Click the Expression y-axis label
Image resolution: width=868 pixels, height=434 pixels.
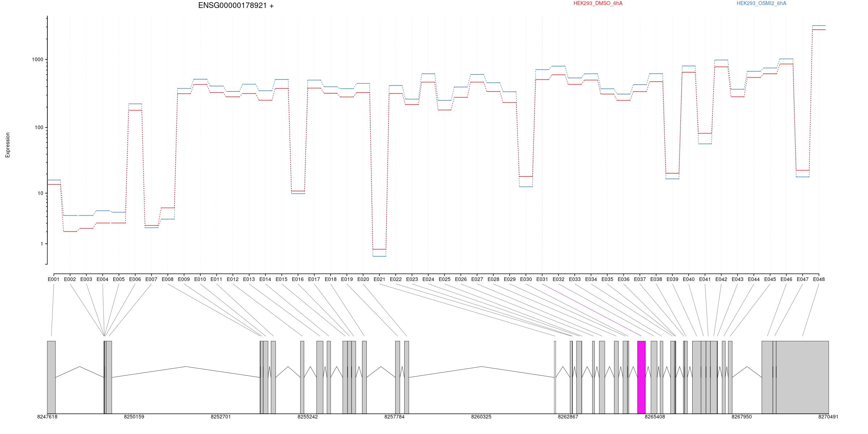coord(8,145)
